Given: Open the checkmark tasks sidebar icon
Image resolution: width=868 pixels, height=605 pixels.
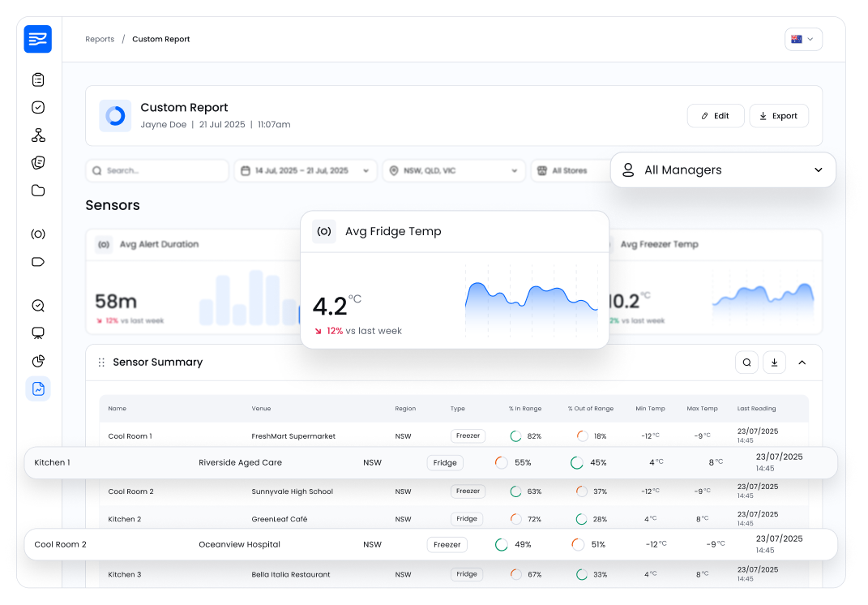Looking at the screenshot, I should point(38,107).
